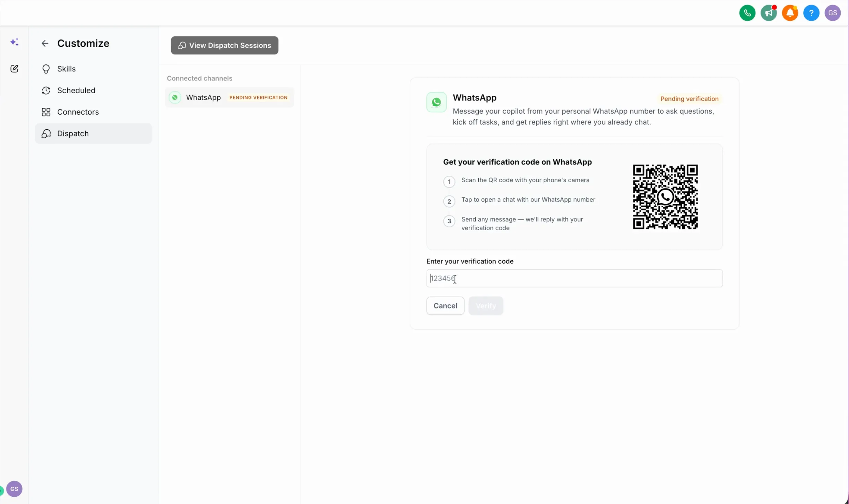Click the 'Enter your verification code' label
This screenshot has width=849, height=504.
tap(470, 261)
